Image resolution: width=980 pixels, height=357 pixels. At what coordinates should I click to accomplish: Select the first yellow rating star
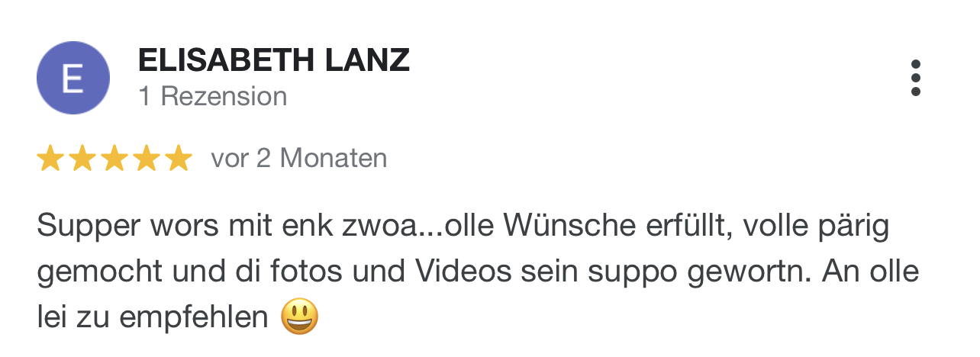(x=50, y=159)
